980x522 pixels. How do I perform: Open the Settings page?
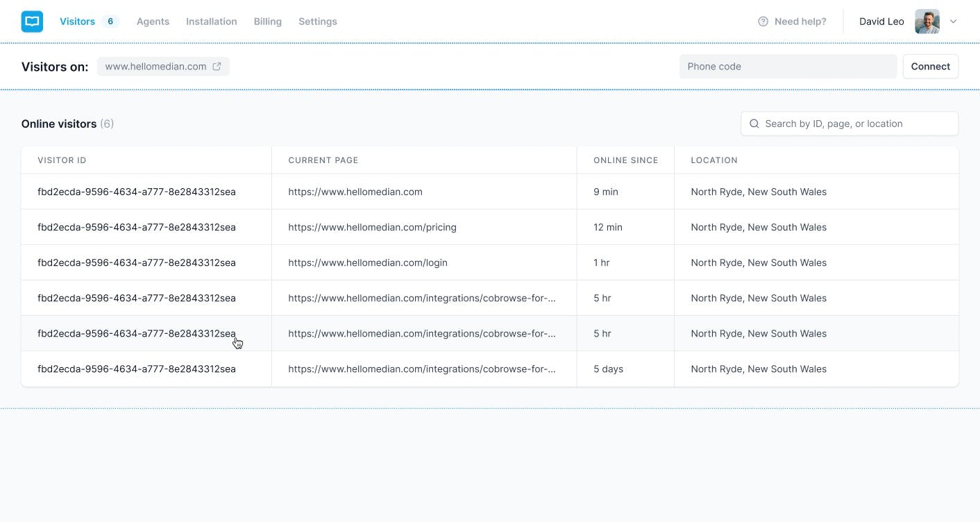pyautogui.click(x=317, y=21)
